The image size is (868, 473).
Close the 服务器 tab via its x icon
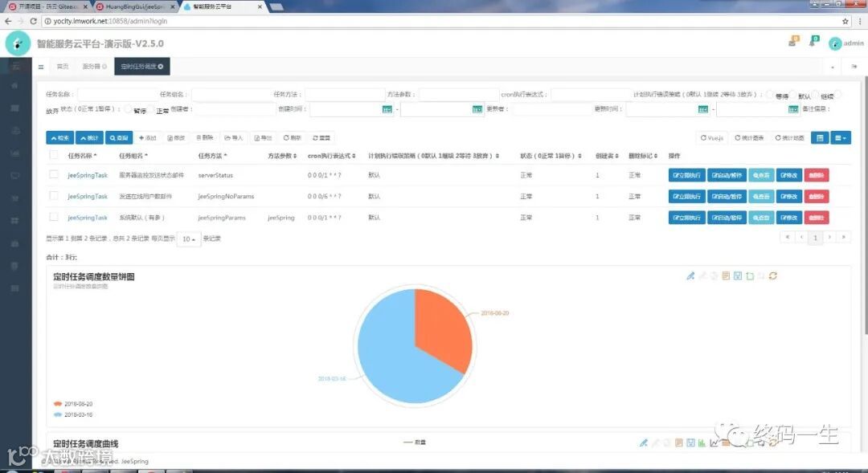(x=104, y=67)
